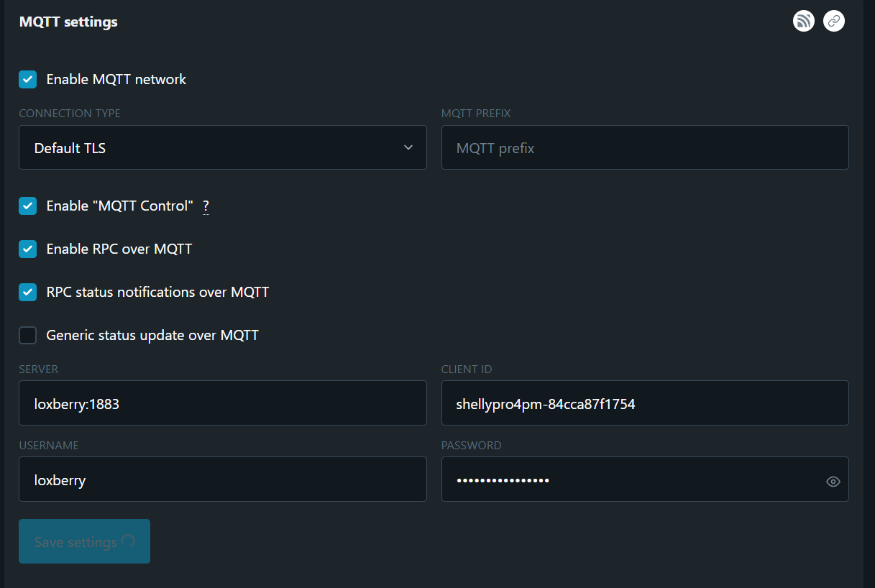Click the CONNECTION TYPE label text

point(70,114)
